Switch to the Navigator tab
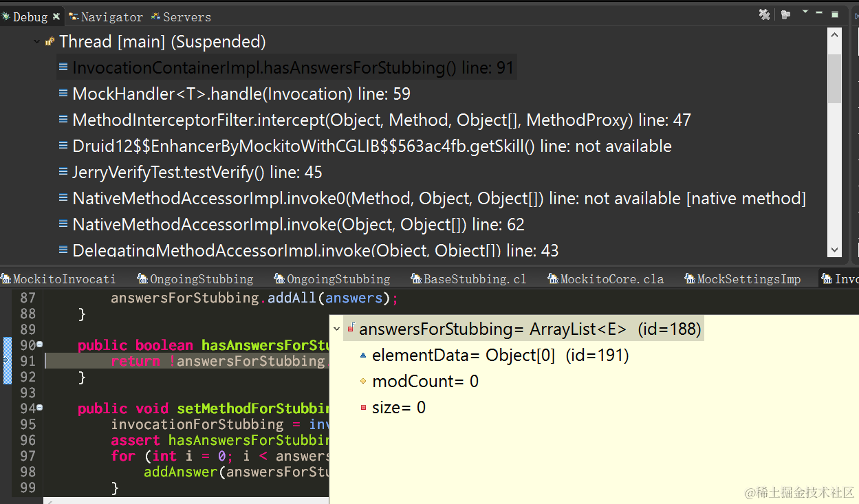Screen dimensions: 859x504 (107, 17)
